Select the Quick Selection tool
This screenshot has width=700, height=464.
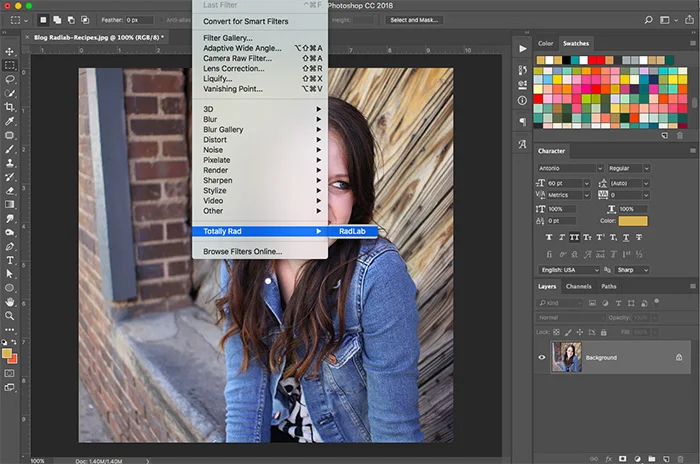pos(9,93)
